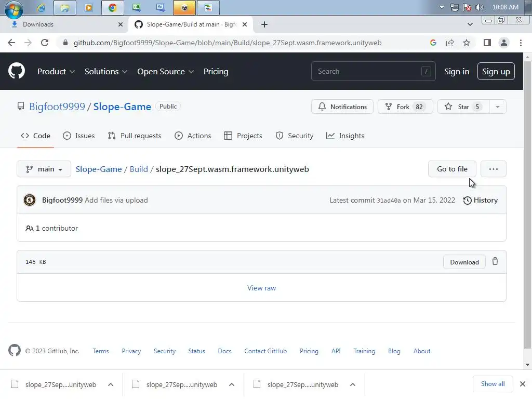This screenshot has width=532, height=399.
Task: Expand the Product menu
Action: pos(56,72)
